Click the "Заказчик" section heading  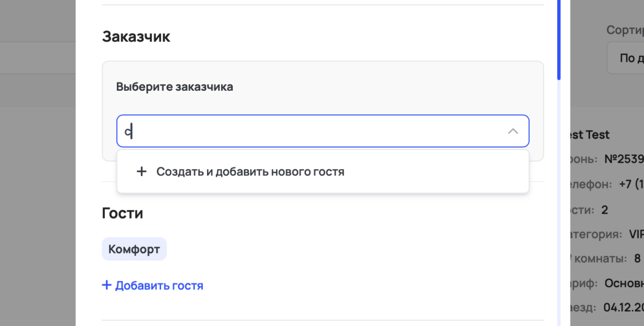[x=136, y=36]
